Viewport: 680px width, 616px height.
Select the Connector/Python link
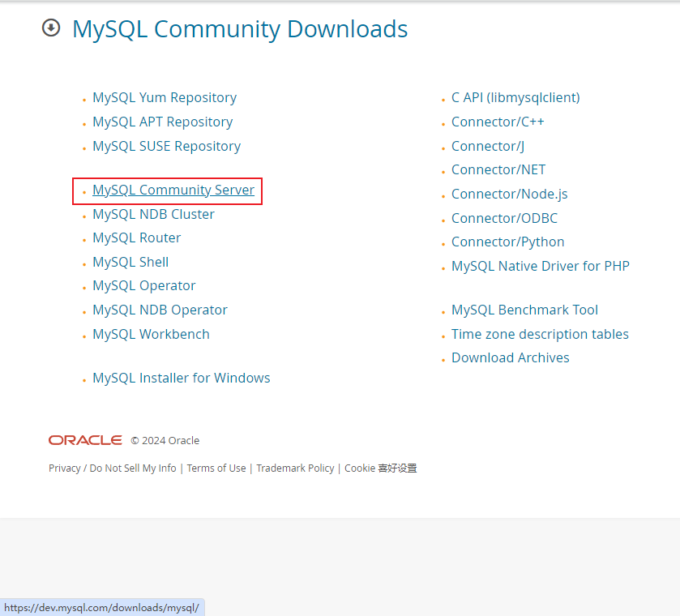pyautogui.click(x=507, y=242)
